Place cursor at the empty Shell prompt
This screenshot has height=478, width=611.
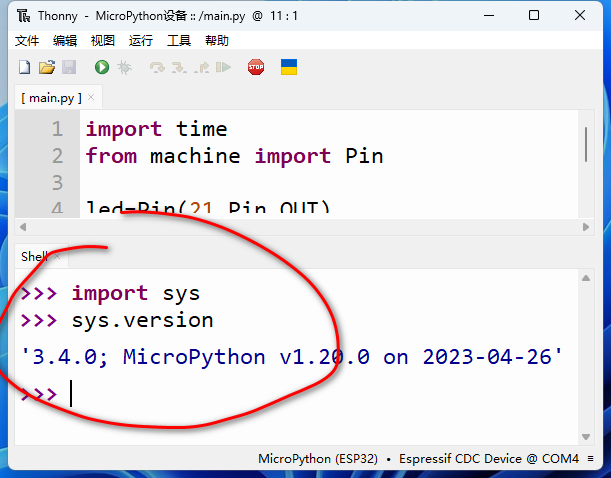71,393
